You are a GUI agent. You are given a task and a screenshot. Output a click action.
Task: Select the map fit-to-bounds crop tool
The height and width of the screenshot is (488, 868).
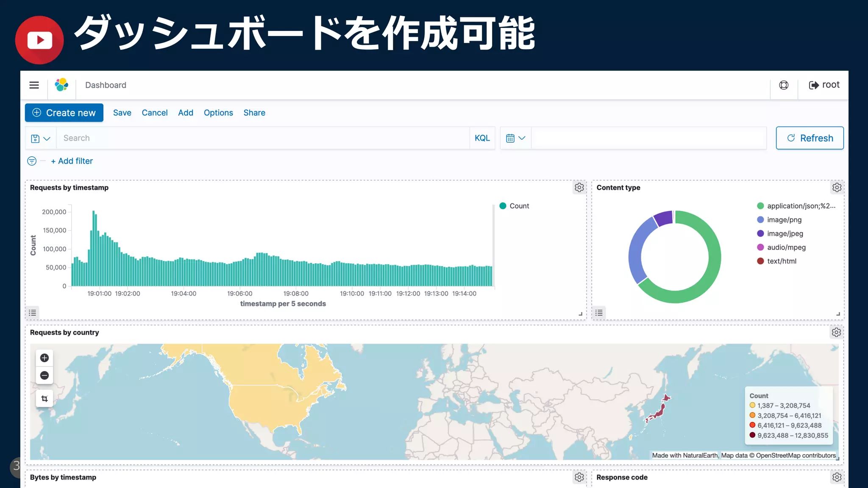(45, 399)
